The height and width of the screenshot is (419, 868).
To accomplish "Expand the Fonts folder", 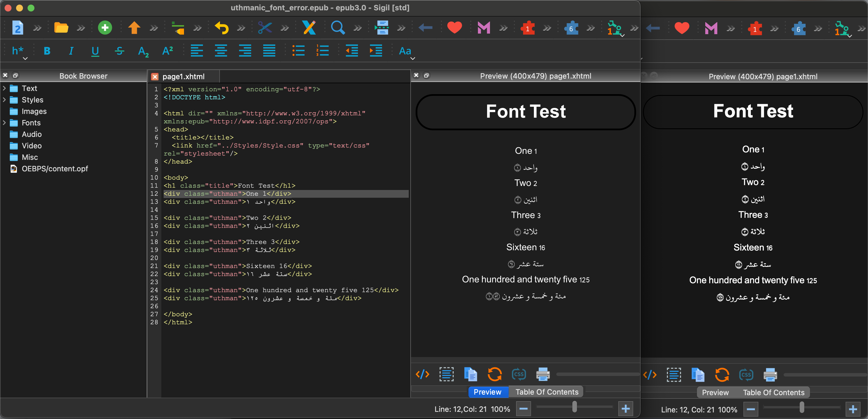I will (x=4, y=123).
